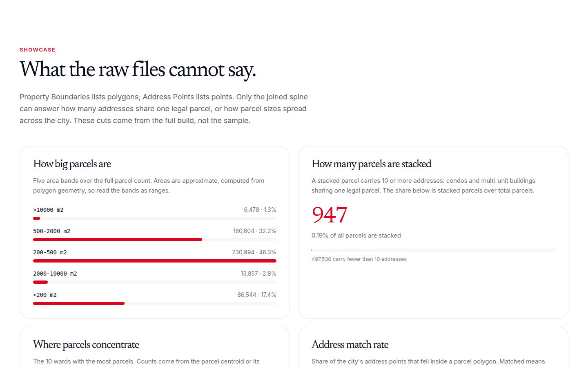The height and width of the screenshot is (368, 588).
Task: Select the '500-2000 m2' band label
Action: 51,231
